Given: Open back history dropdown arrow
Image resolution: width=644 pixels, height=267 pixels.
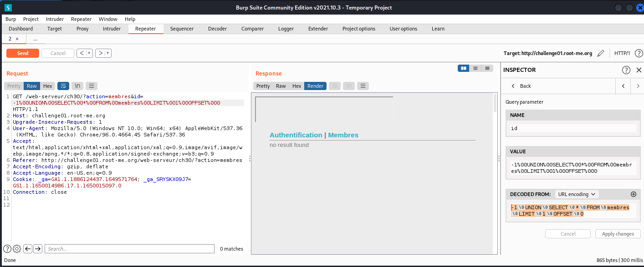Looking at the screenshot, I should tap(89, 53).
